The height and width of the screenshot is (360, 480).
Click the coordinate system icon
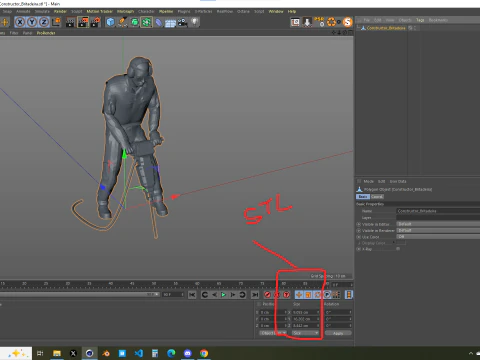(56, 22)
